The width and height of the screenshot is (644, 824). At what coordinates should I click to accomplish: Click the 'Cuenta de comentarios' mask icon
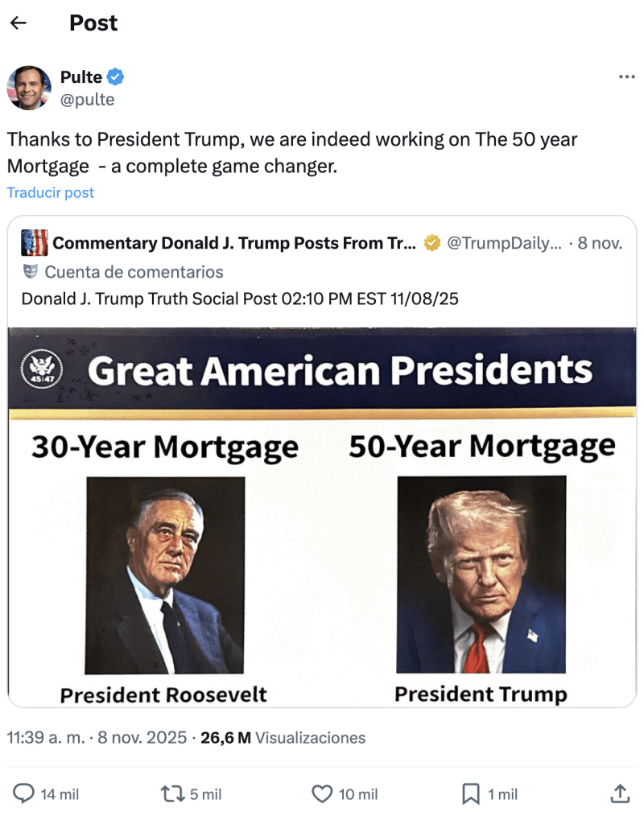coord(31,272)
